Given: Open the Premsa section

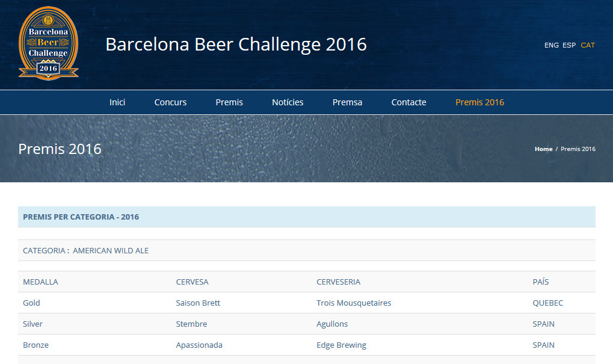Looking at the screenshot, I should pyautogui.click(x=347, y=102).
